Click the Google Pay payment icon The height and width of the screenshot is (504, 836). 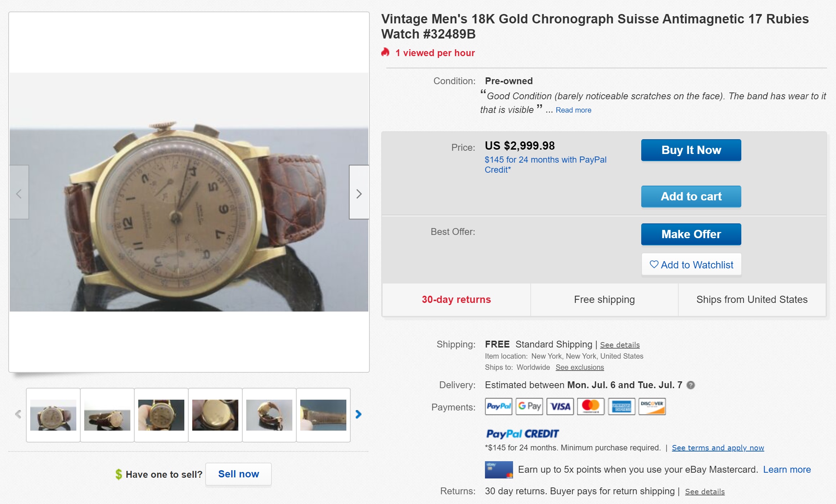(x=529, y=406)
